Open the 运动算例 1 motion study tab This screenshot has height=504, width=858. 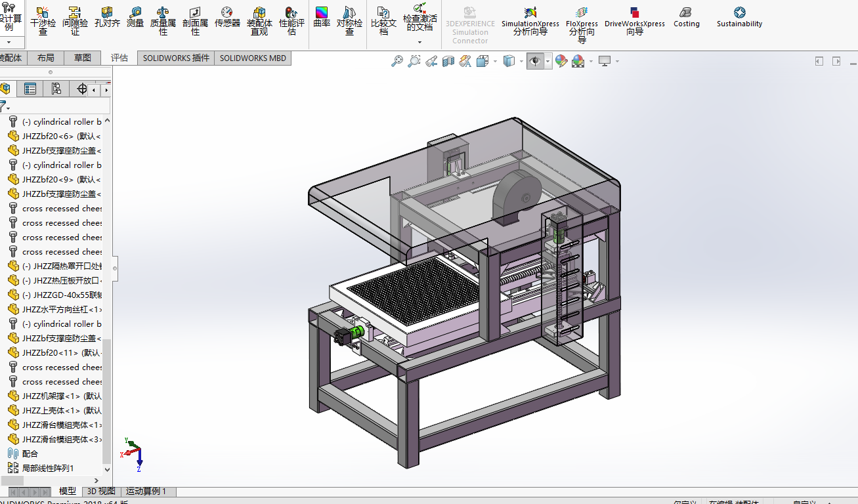[x=146, y=491]
